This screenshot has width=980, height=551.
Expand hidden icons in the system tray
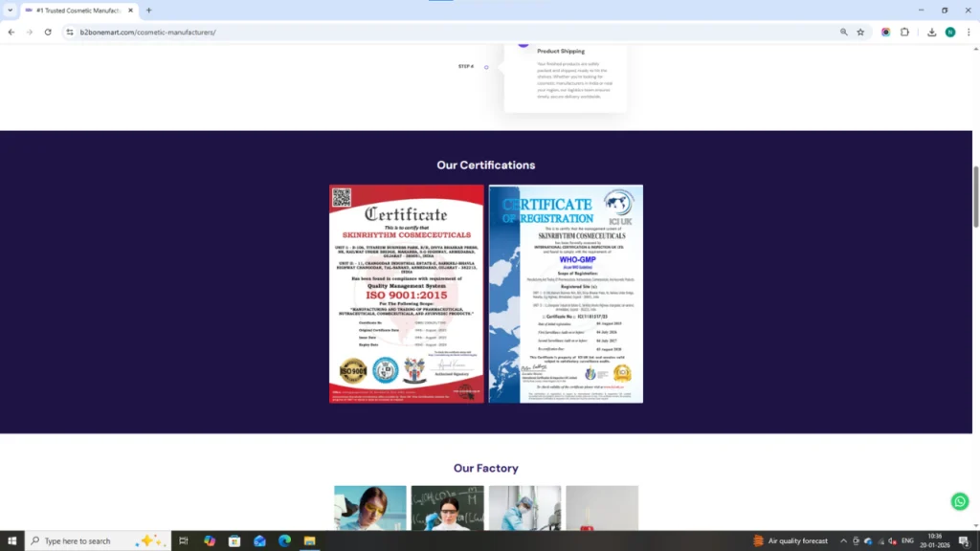tap(842, 540)
